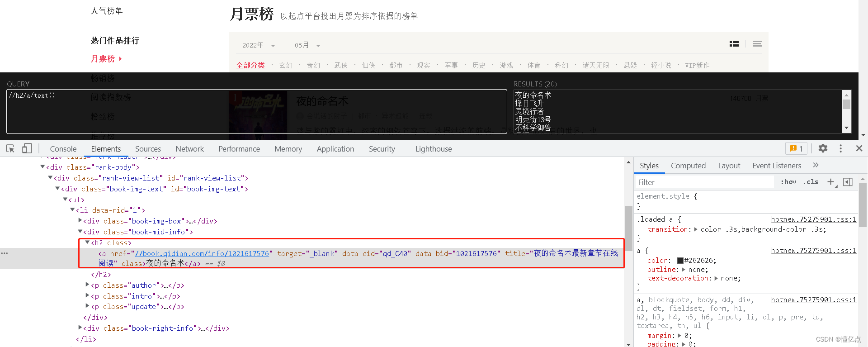Select the 全部分类 category filter

click(x=250, y=65)
